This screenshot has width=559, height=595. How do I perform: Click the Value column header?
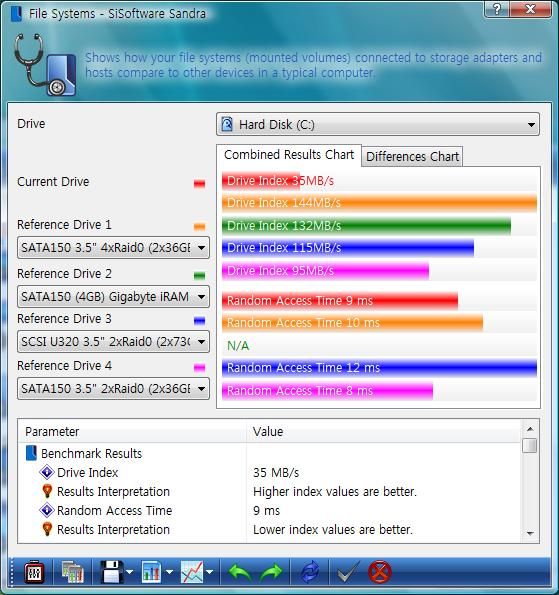[x=383, y=432]
